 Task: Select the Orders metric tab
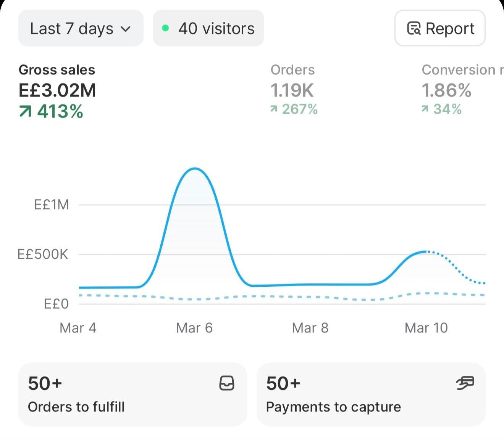[294, 89]
